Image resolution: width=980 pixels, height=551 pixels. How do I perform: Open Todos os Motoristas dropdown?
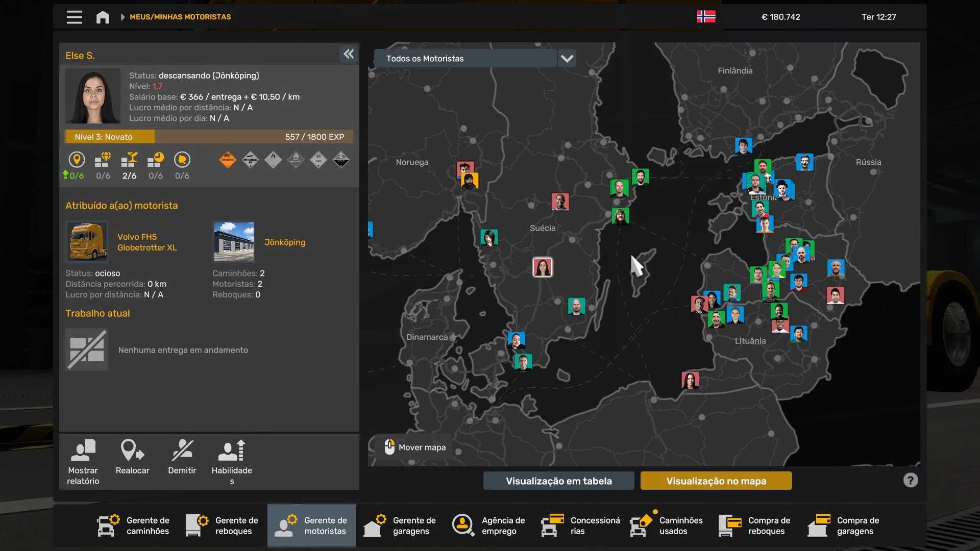pyautogui.click(x=464, y=59)
